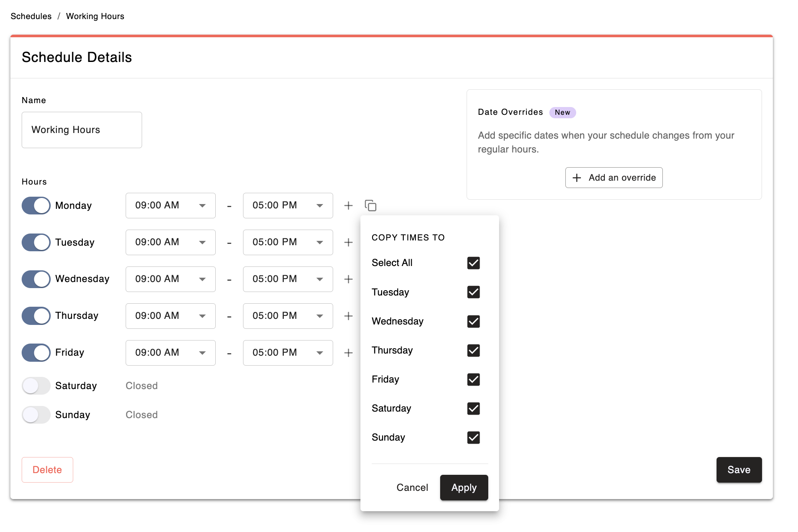Add another time range for Wednesday
This screenshot has width=798, height=532.
(348, 279)
